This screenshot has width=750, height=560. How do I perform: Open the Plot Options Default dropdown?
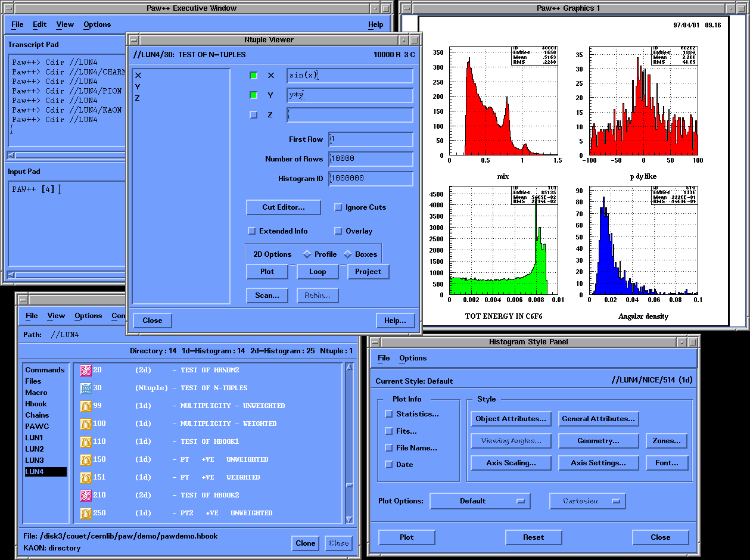pyautogui.click(x=480, y=501)
